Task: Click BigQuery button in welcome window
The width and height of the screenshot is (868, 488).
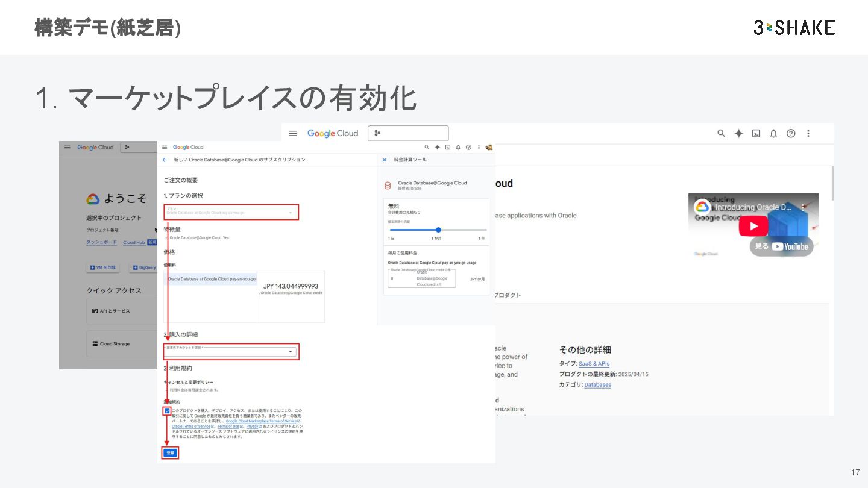Action: [144, 267]
